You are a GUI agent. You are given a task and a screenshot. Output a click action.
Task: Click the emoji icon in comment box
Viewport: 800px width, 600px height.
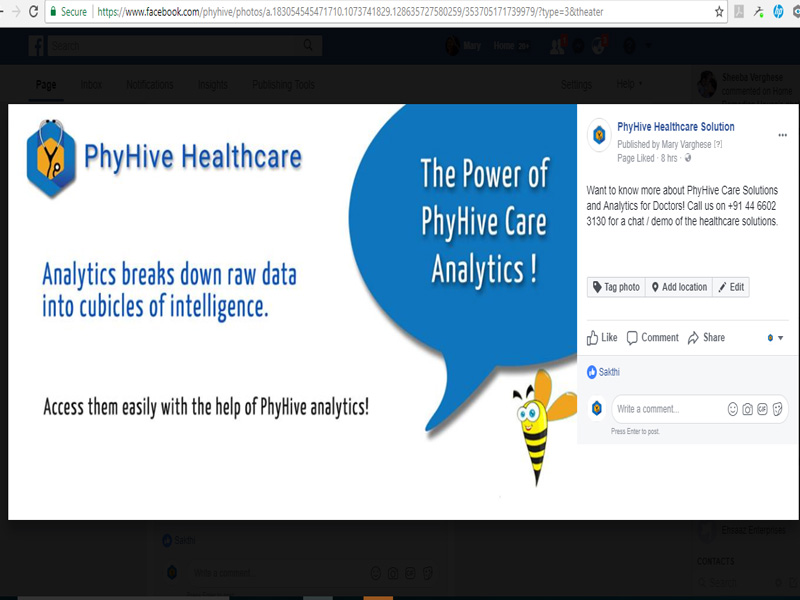click(733, 409)
